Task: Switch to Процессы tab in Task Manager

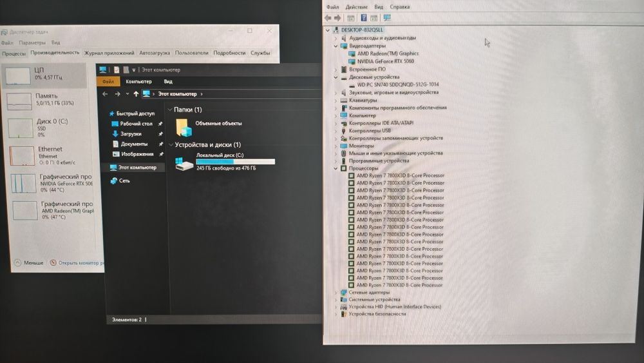Action: [x=14, y=54]
